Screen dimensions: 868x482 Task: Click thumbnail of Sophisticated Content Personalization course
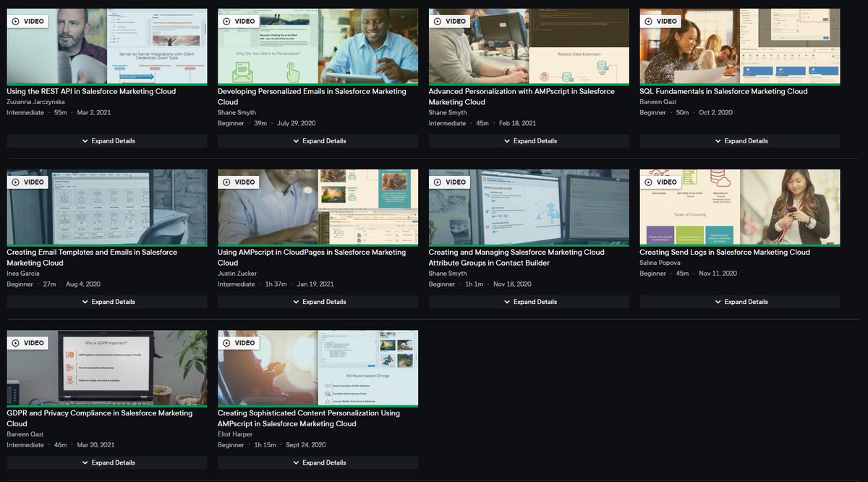318,368
